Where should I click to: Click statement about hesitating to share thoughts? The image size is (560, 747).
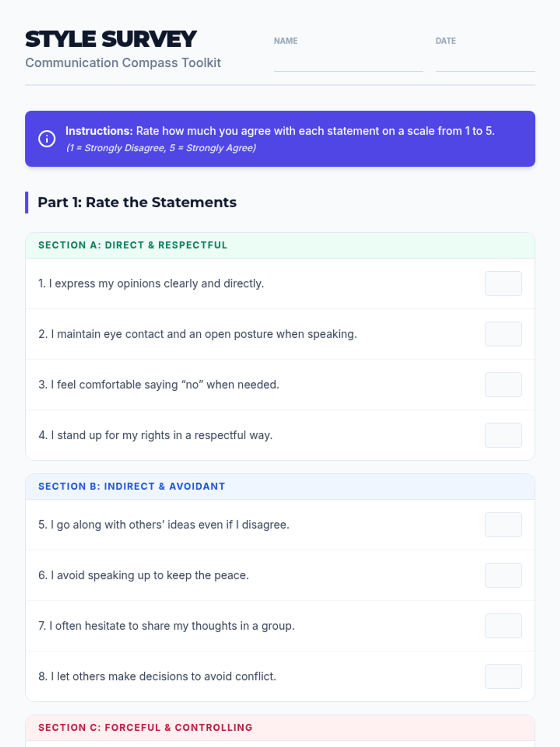[x=167, y=626]
